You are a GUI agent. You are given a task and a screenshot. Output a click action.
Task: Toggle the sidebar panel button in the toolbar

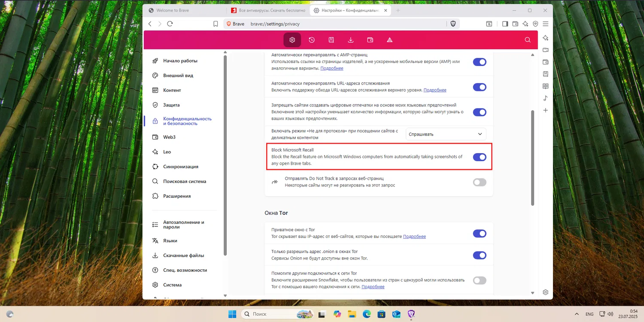pyautogui.click(x=505, y=24)
